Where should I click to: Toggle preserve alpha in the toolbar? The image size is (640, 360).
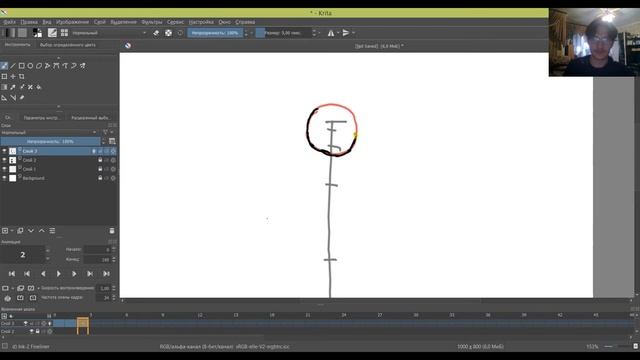168,33
